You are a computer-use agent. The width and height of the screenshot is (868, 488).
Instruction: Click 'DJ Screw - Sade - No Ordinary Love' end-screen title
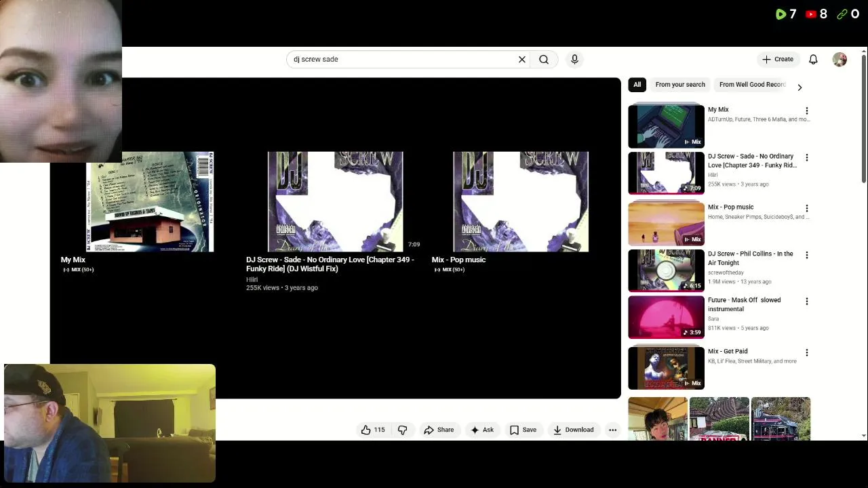[330, 264]
